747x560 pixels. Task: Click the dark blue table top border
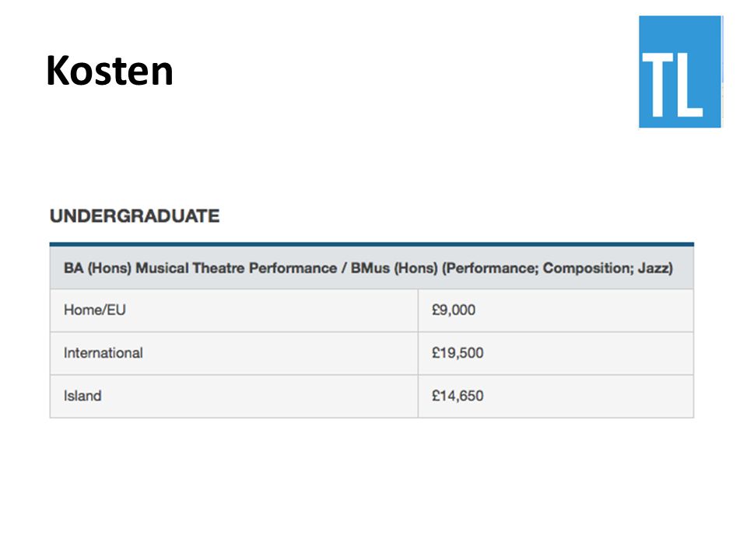pos(372,244)
